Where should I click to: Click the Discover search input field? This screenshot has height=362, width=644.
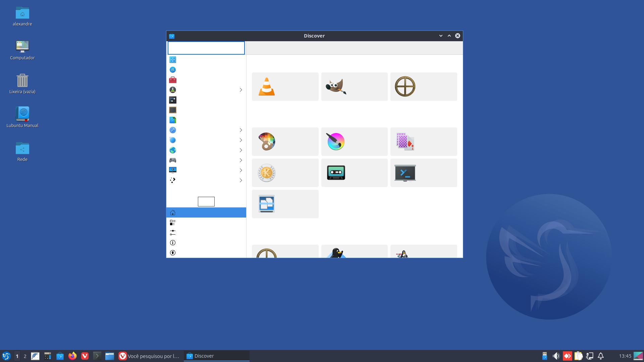click(206, 48)
